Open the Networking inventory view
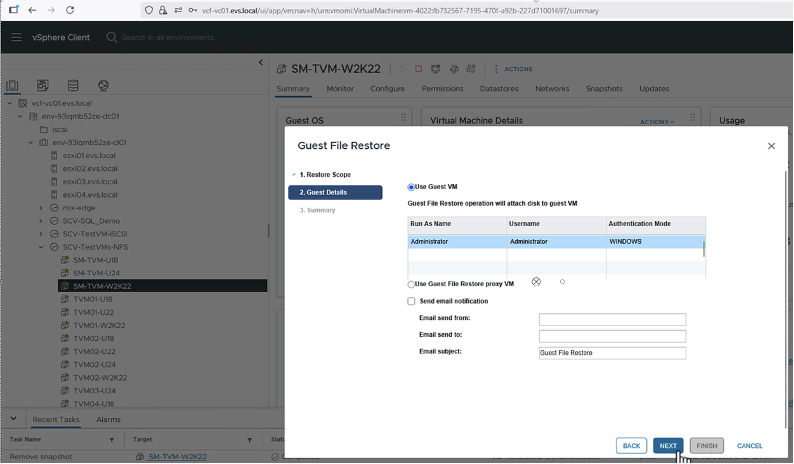The width and height of the screenshot is (794, 464). point(103,86)
